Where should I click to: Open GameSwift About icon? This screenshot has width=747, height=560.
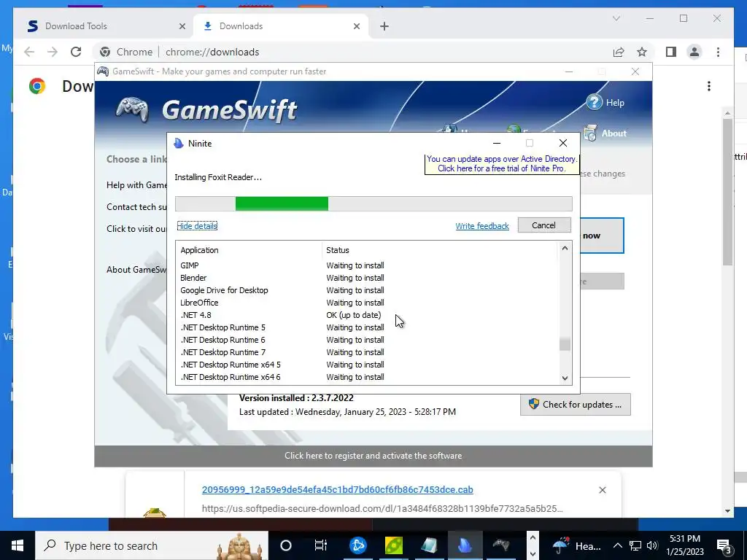click(590, 133)
